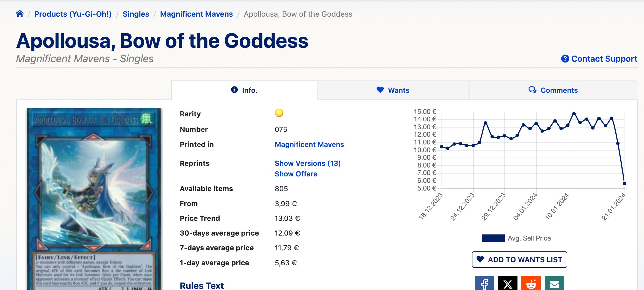Open Magnificent Mavens printed-in link
Viewport: 644px width, 290px height.
309,144
